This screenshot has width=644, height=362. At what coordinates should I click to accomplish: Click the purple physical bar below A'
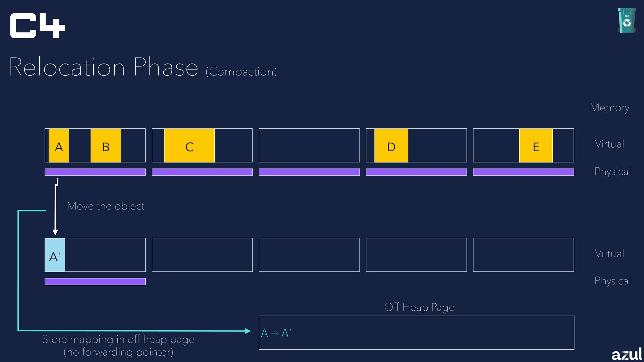pos(95,282)
